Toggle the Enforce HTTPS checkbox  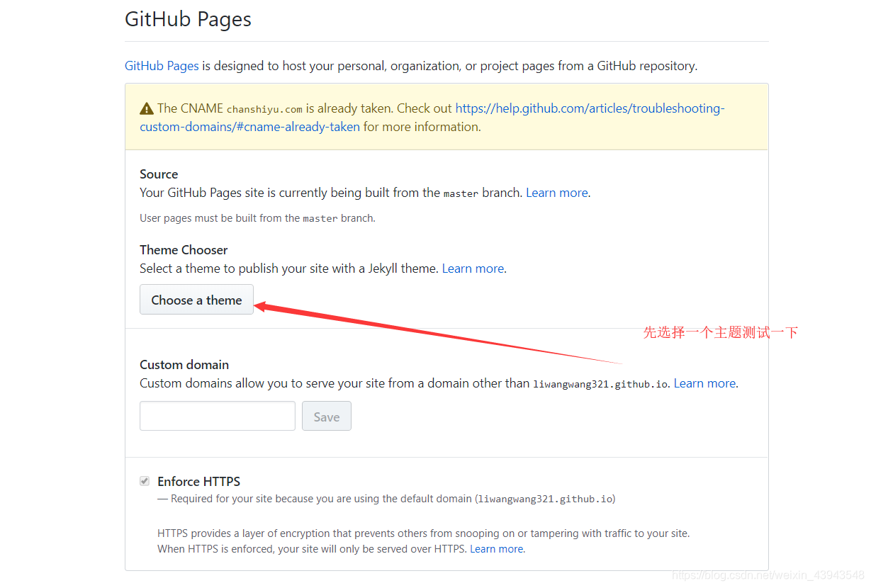point(145,481)
